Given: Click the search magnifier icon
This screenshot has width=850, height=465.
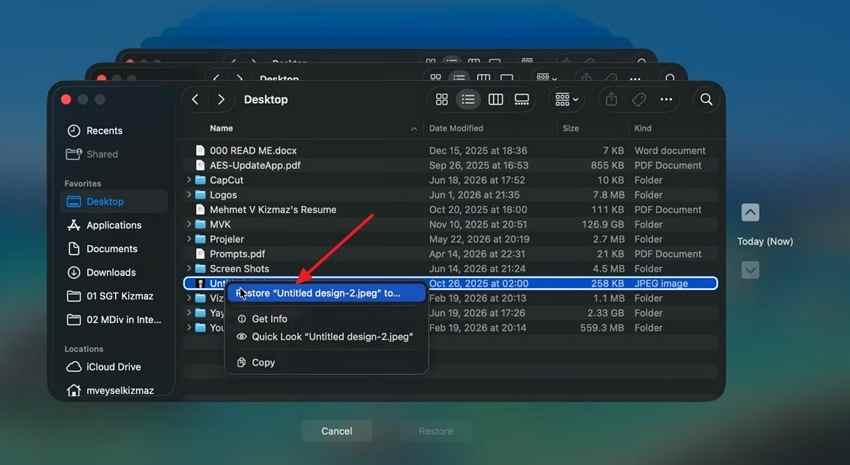Looking at the screenshot, I should (706, 99).
